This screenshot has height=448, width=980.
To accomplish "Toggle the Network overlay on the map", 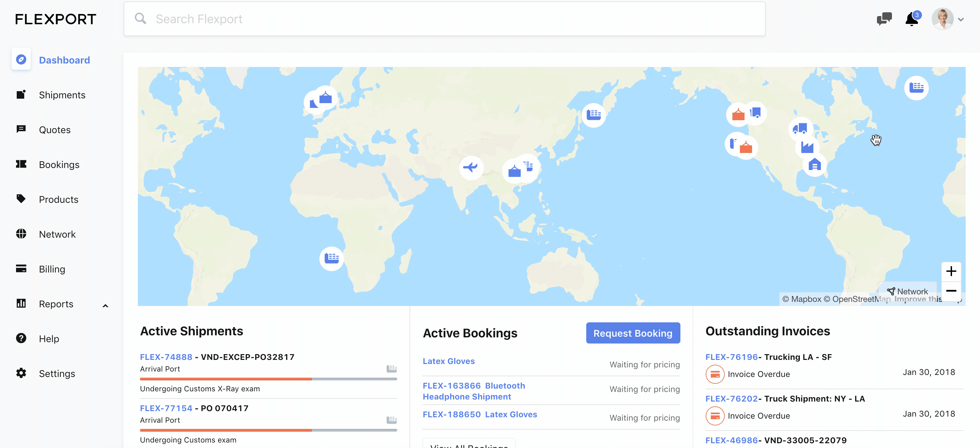I will click(x=908, y=291).
